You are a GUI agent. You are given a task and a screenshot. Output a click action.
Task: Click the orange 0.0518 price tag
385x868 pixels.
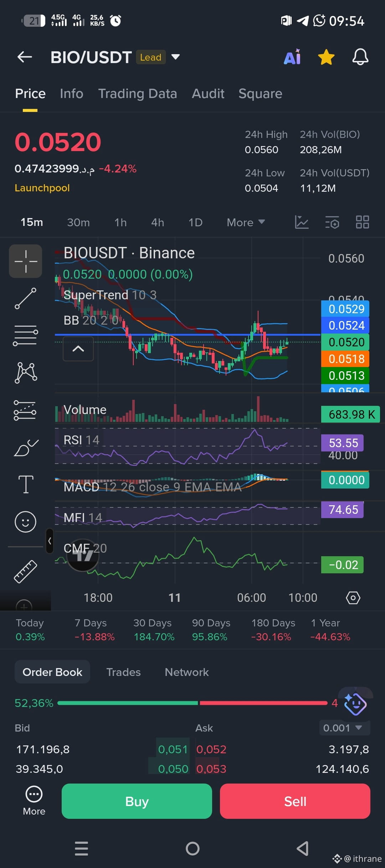pos(345,359)
